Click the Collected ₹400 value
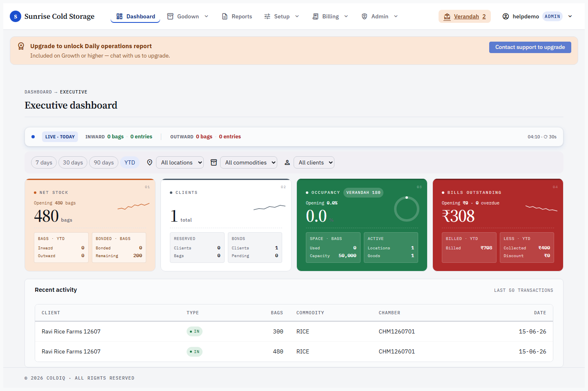588x391 pixels. pyautogui.click(x=544, y=248)
